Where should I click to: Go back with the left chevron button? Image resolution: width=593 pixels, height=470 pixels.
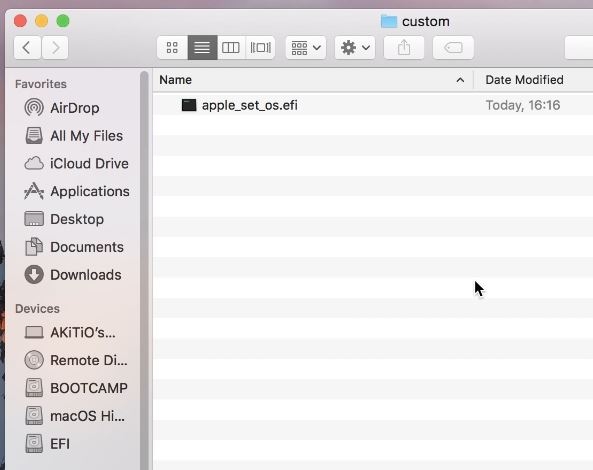[x=27, y=48]
